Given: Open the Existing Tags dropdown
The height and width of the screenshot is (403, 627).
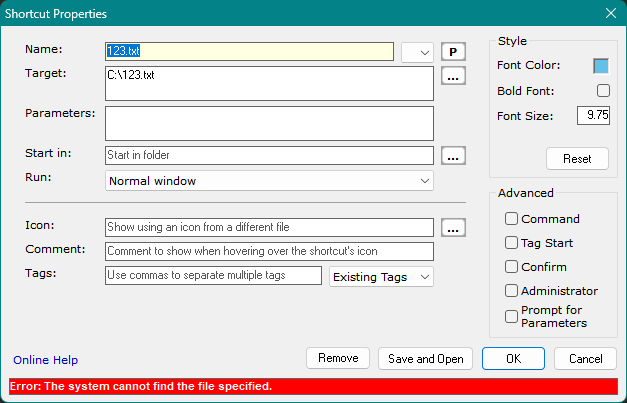Looking at the screenshot, I should (381, 277).
